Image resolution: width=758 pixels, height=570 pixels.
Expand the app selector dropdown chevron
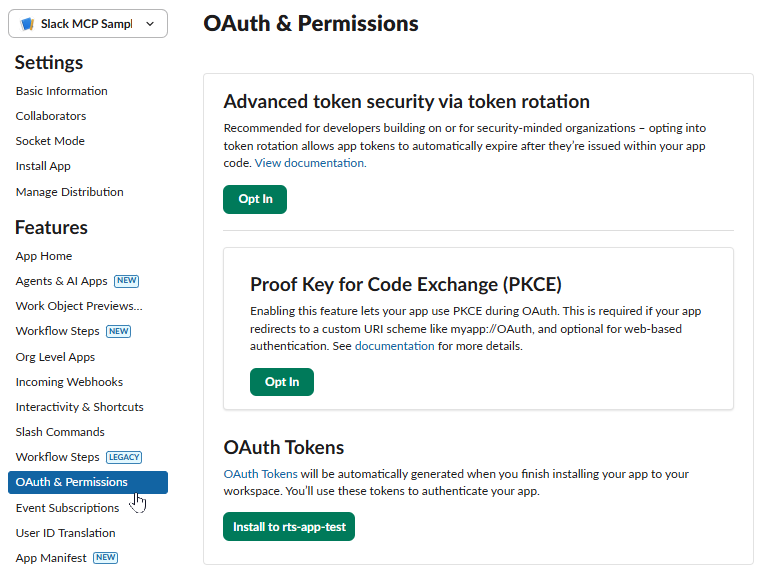tap(150, 24)
